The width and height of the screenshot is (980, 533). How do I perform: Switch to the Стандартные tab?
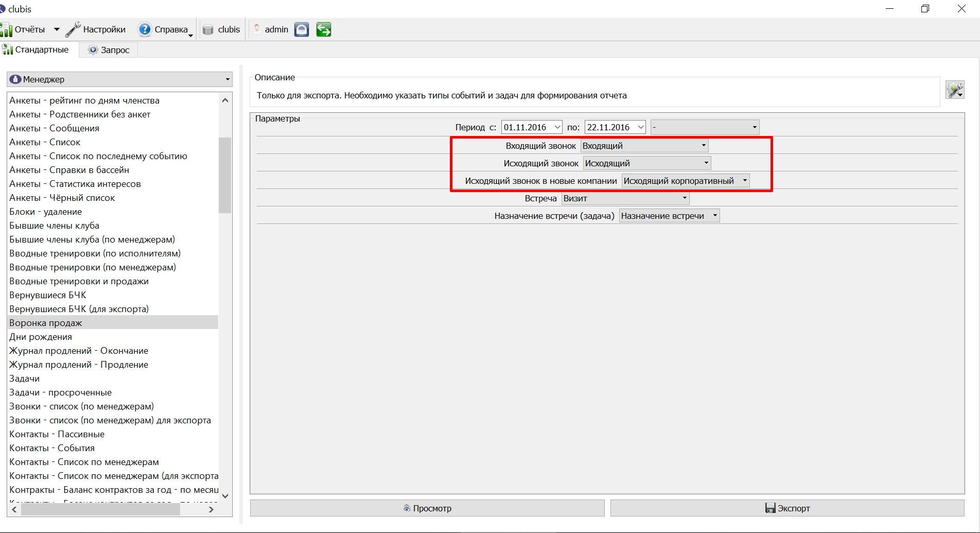click(x=36, y=49)
